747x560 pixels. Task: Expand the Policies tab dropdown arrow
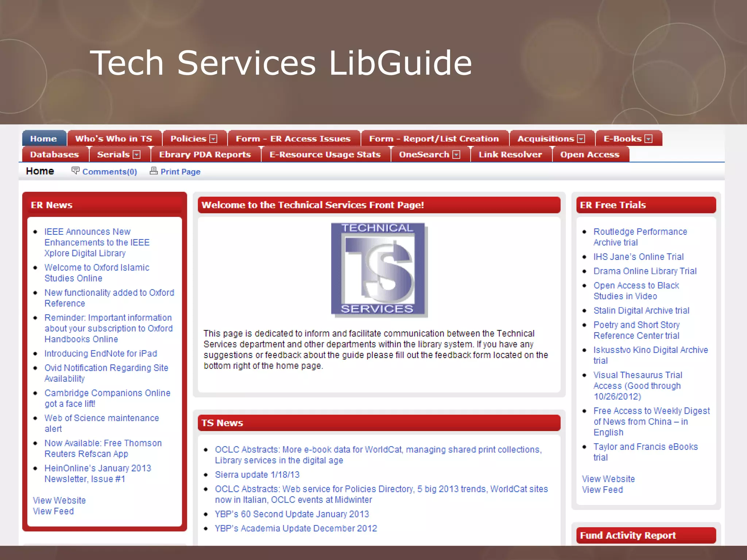coord(214,139)
